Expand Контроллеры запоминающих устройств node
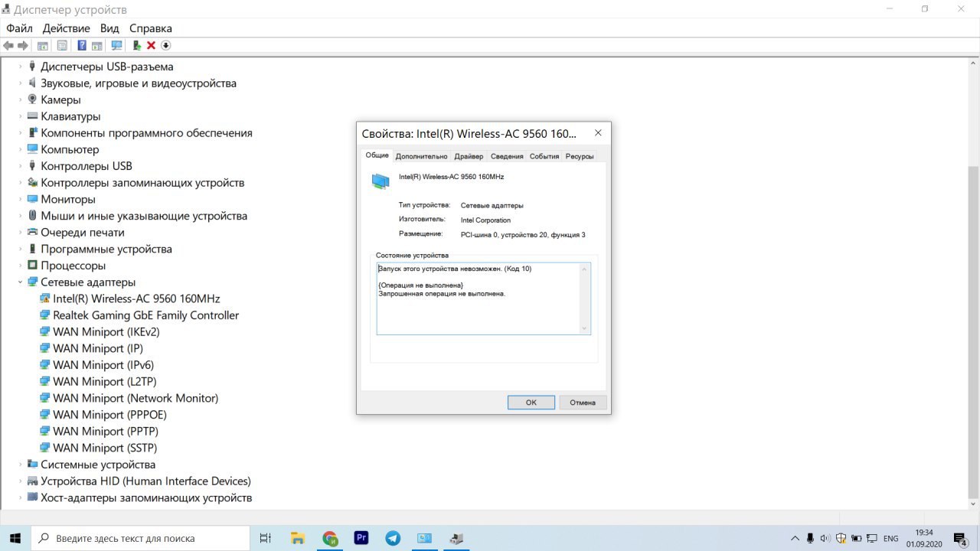Image resolution: width=980 pixels, height=551 pixels. (x=21, y=183)
